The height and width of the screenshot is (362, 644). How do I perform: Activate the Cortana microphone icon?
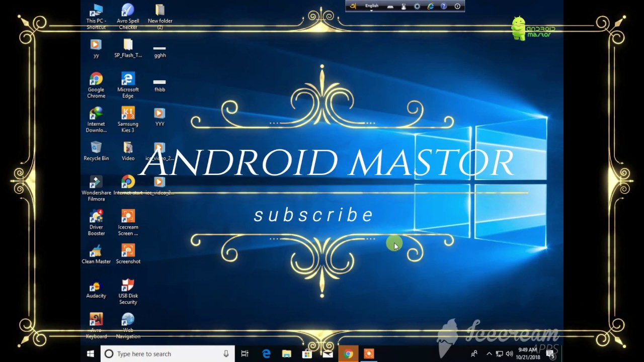(226, 354)
